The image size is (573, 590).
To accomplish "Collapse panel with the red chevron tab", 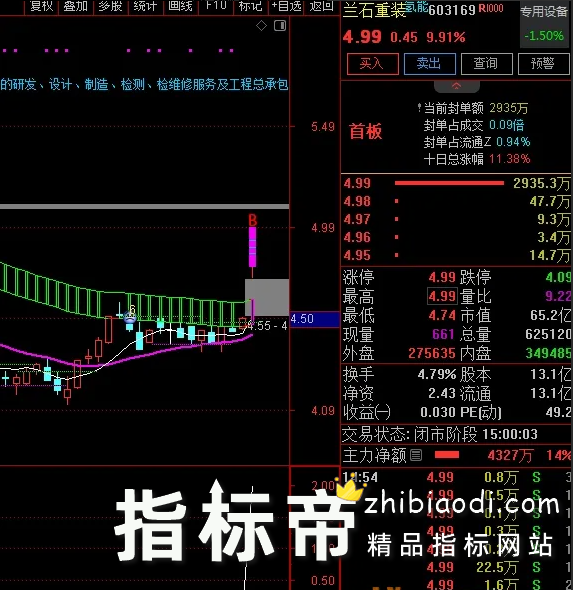I will click(x=456, y=86).
